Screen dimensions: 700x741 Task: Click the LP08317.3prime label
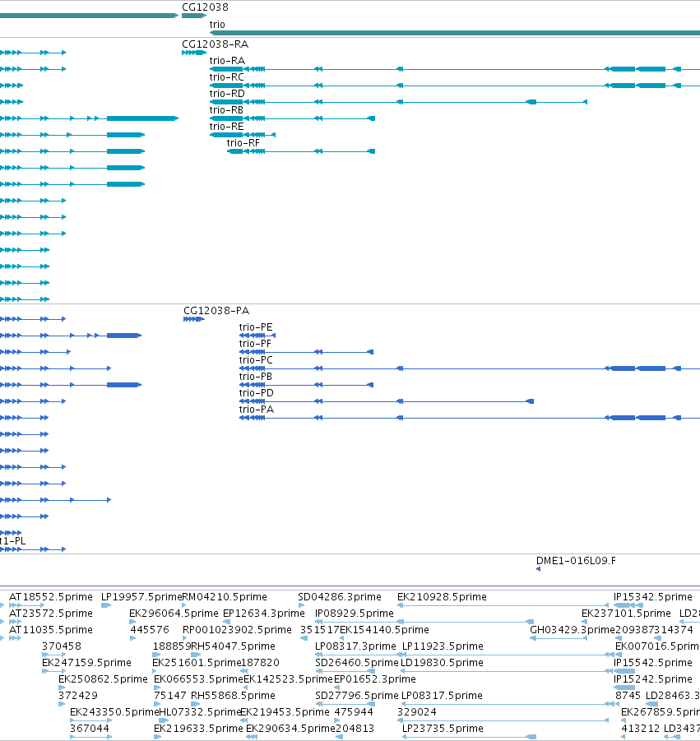click(x=355, y=646)
